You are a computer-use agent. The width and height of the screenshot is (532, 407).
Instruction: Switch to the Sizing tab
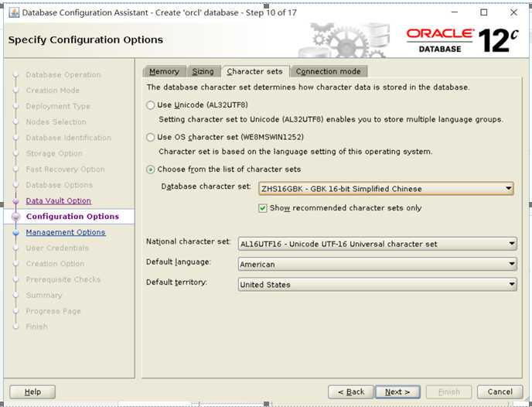click(203, 72)
